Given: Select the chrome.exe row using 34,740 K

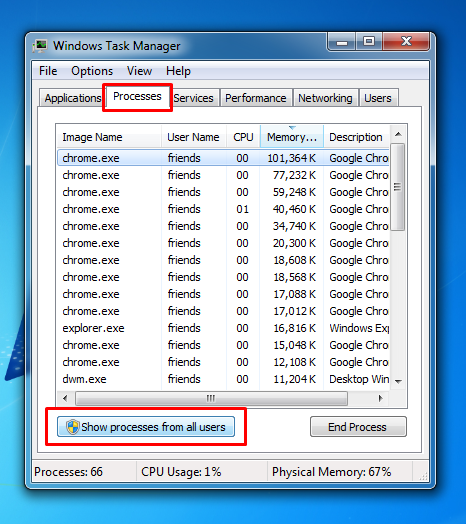Looking at the screenshot, I should pos(223,226).
